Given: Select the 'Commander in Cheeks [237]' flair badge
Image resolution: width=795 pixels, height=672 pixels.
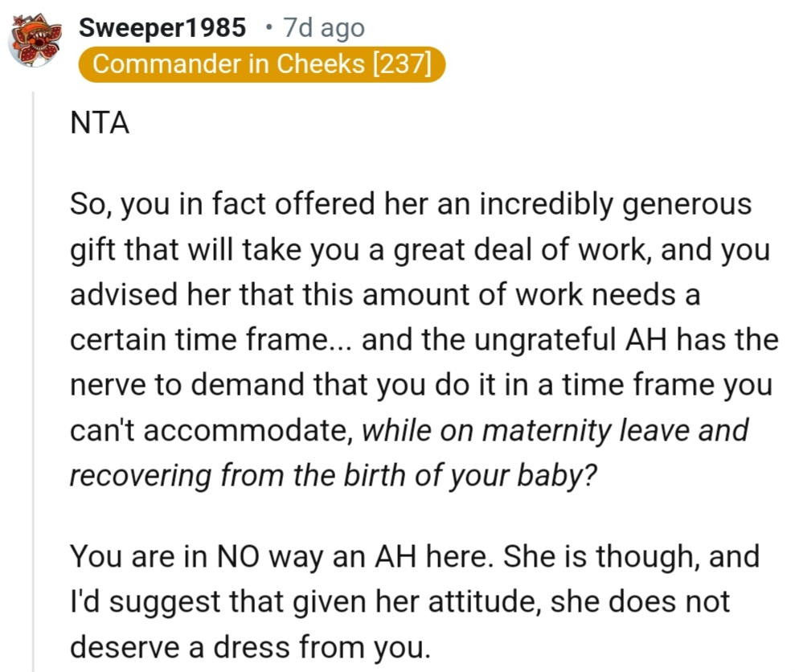Looking at the screenshot, I should click(x=261, y=64).
